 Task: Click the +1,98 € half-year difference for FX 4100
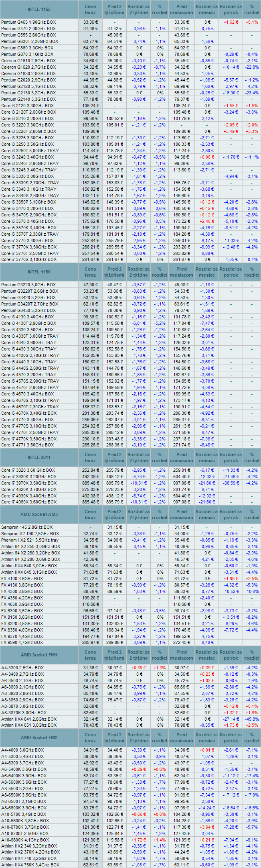click(231, 579)
